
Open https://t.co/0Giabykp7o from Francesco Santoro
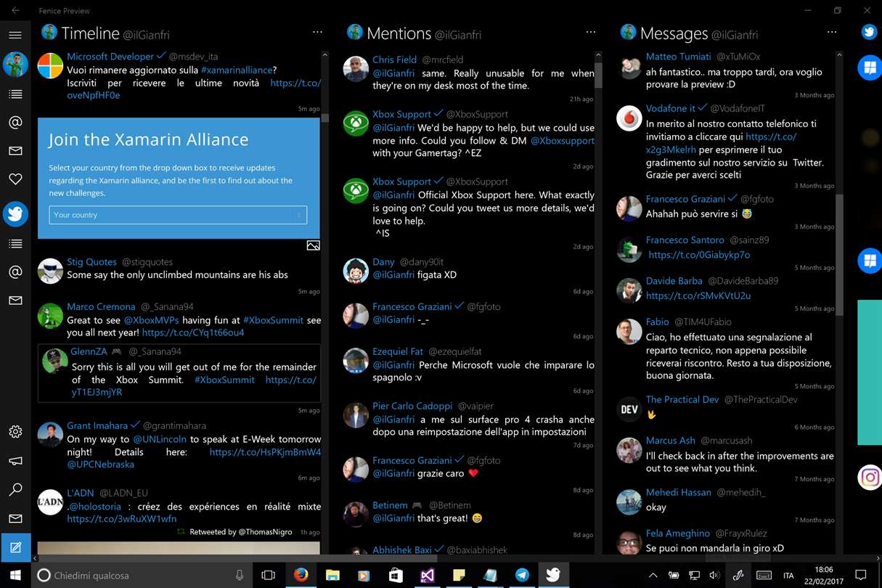699,255
